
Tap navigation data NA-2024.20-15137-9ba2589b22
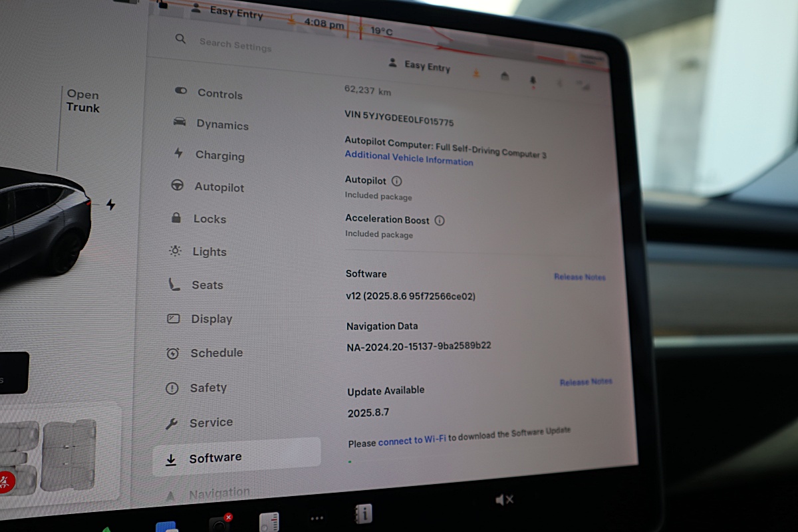pos(419,346)
